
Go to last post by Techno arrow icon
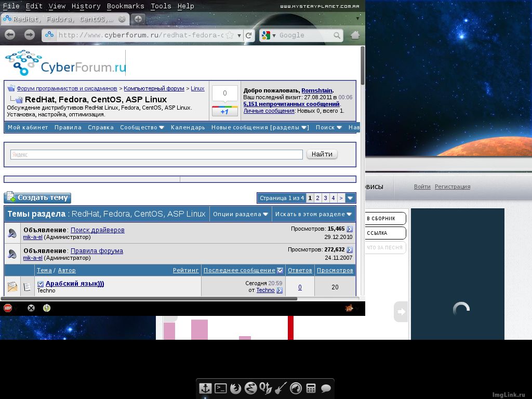pos(279,290)
